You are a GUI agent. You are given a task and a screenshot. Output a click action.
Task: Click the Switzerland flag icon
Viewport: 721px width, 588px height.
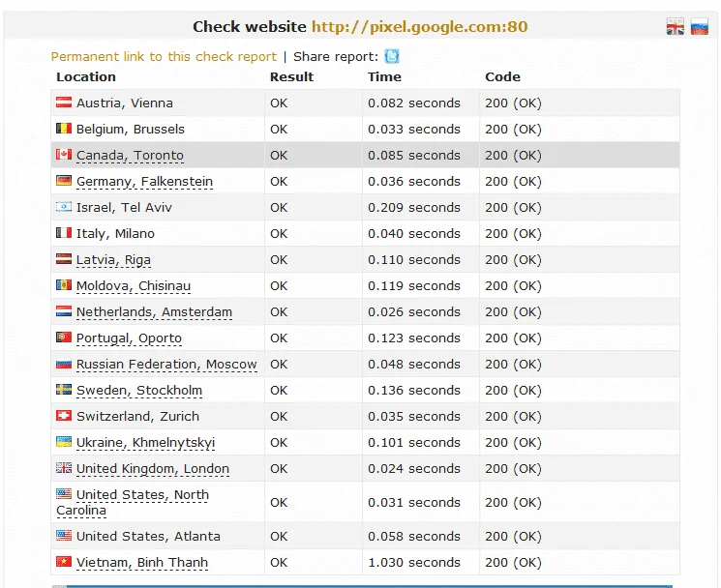tap(64, 416)
